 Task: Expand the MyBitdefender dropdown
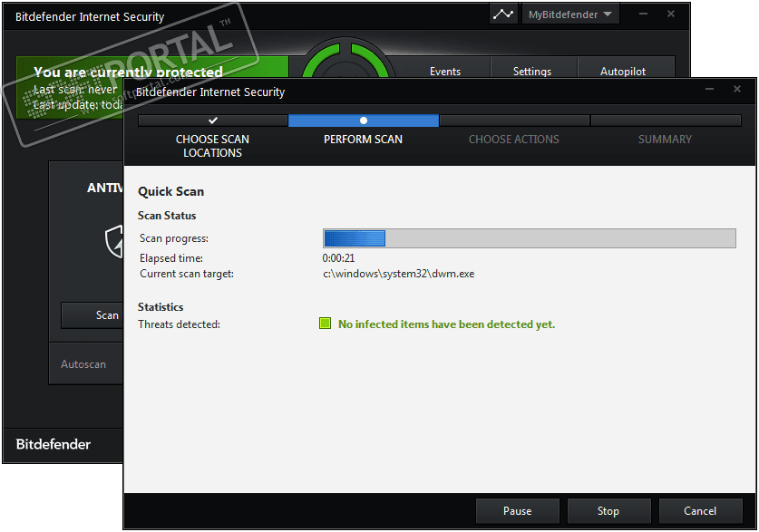[570, 14]
